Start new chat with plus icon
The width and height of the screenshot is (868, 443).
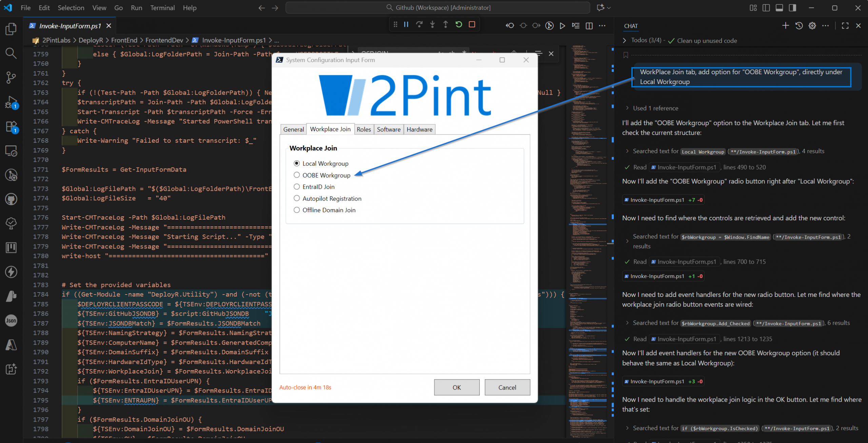tap(785, 26)
